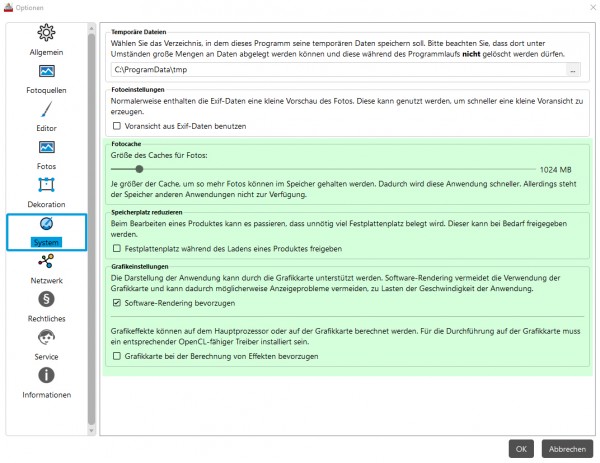Confirm settings with the OK button
This screenshot has height=463, width=600.
pyautogui.click(x=521, y=449)
